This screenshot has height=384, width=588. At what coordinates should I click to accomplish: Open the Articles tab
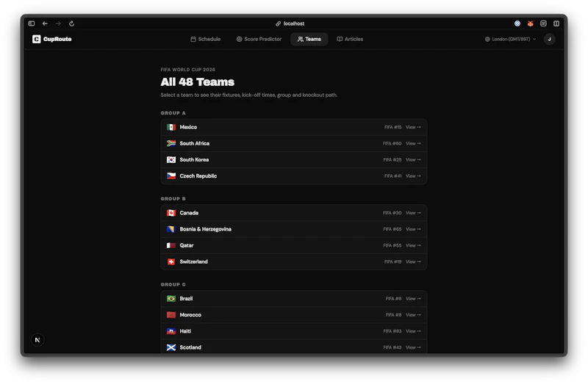click(x=350, y=39)
